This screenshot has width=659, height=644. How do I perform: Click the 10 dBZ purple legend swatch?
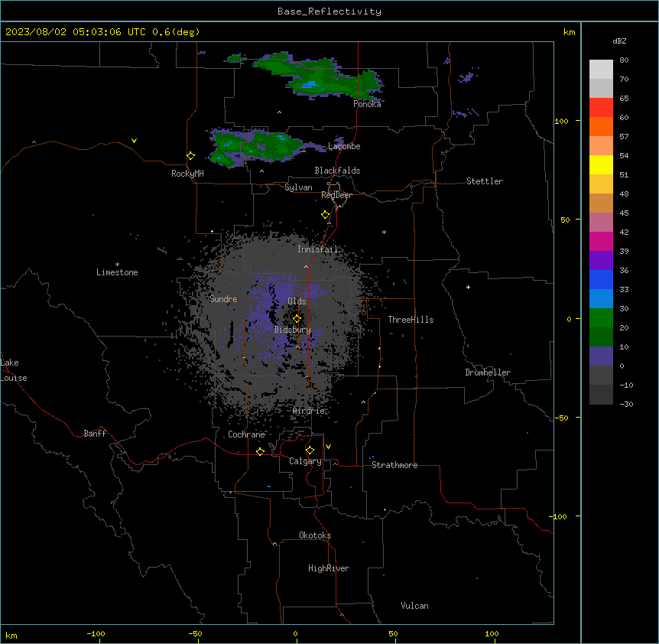click(x=601, y=356)
